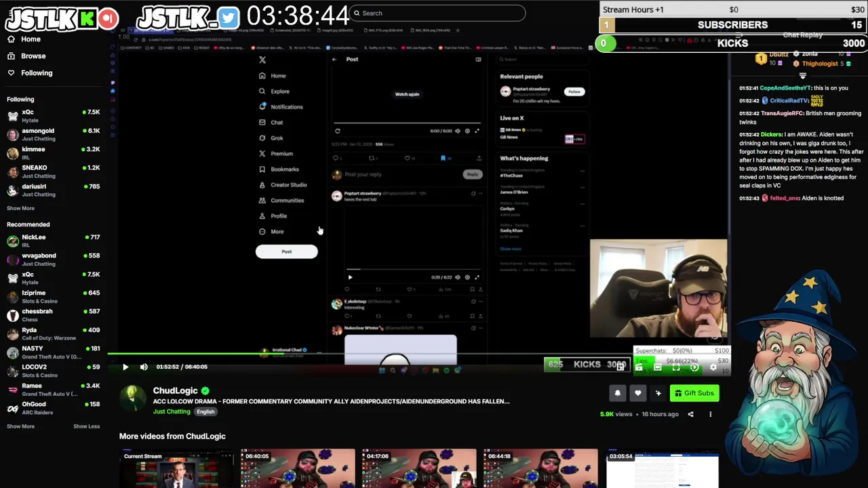This screenshot has width=868, height=488.
Task: Open LOCOV2 recommended channel
Action: coord(53,371)
